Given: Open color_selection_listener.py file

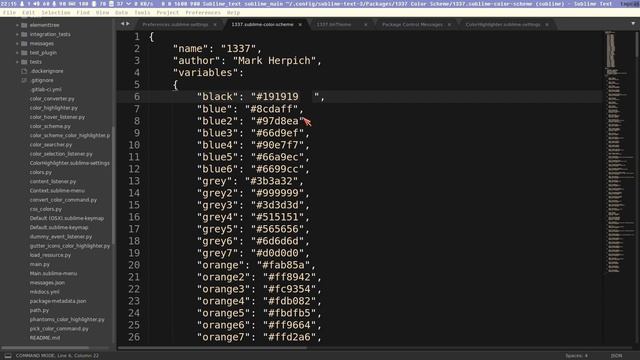Looking at the screenshot, I should tap(61, 154).
